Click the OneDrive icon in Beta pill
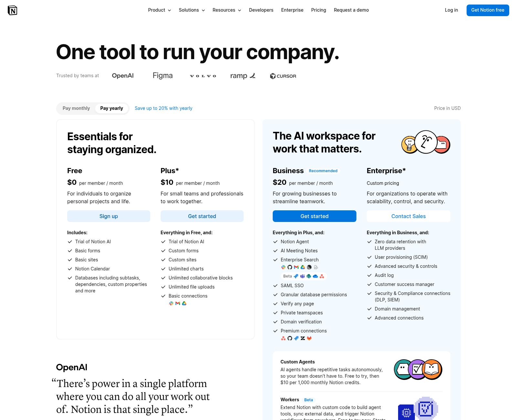 [x=315, y=276]
